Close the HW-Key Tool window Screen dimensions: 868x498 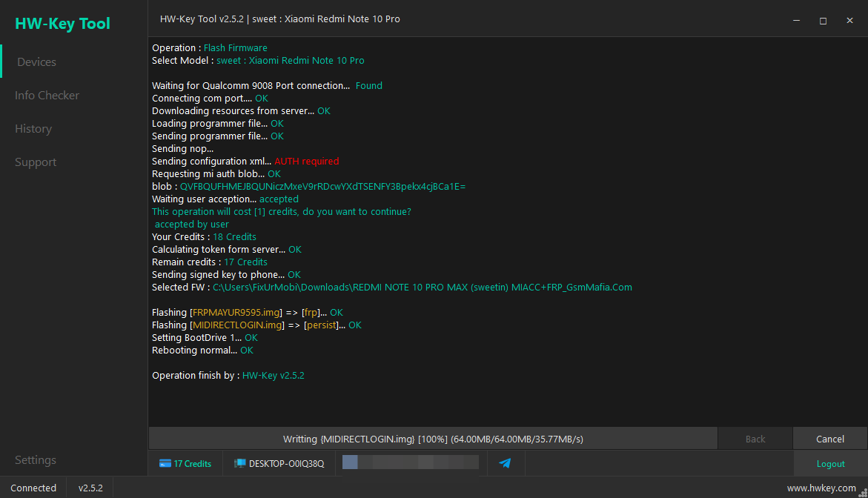point(849,20)
